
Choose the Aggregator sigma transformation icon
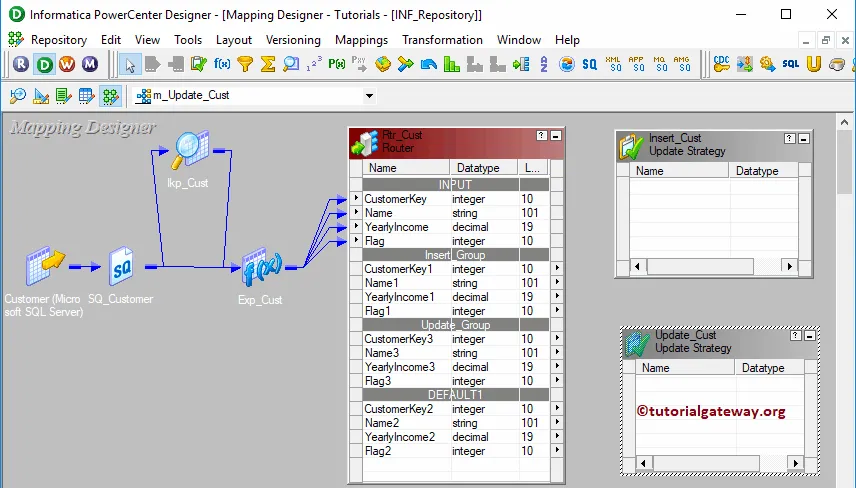pos(268,64)
